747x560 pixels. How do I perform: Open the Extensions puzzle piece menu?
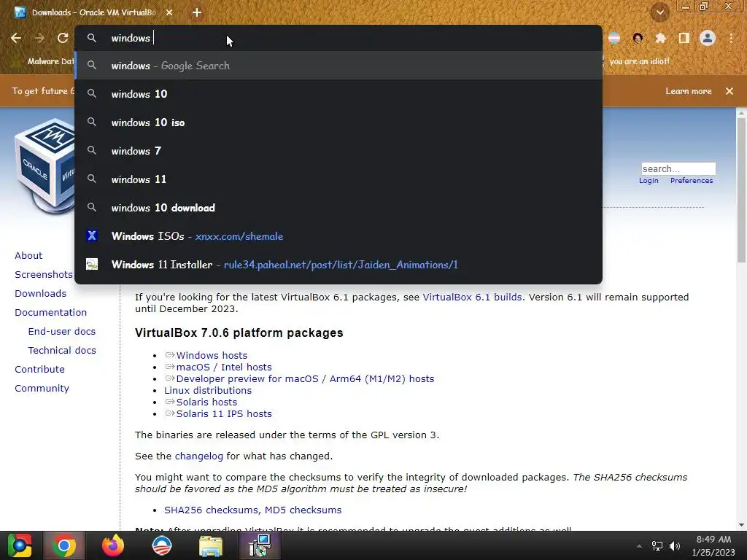click(x=661, y=38)
